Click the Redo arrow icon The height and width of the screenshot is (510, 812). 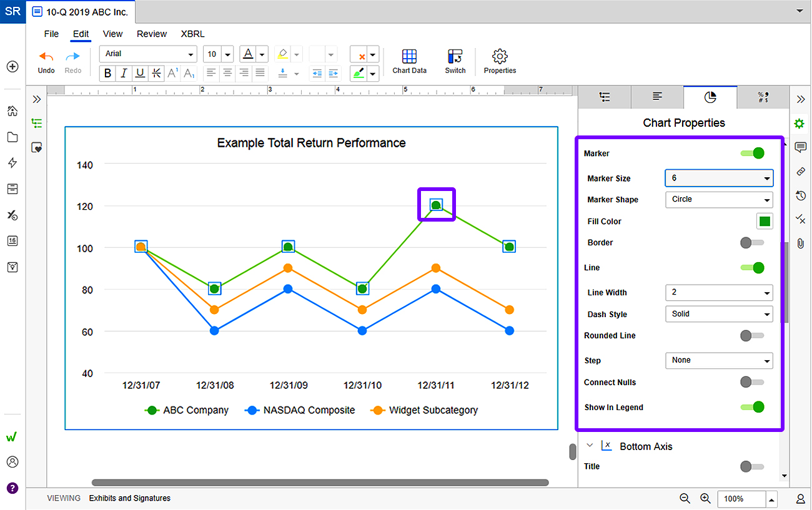73,57
